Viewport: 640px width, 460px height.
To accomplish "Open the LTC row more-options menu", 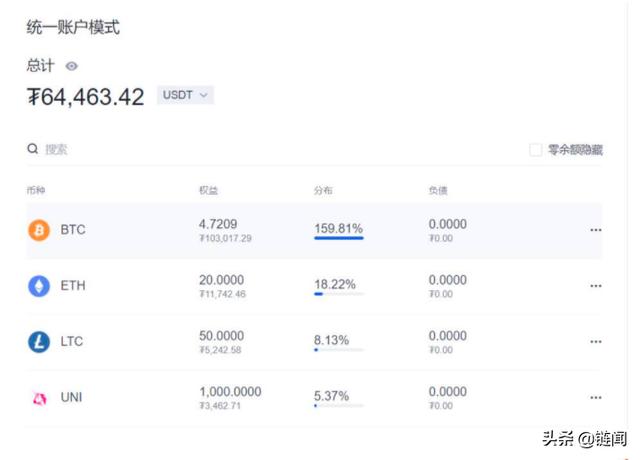I will 596,342.
